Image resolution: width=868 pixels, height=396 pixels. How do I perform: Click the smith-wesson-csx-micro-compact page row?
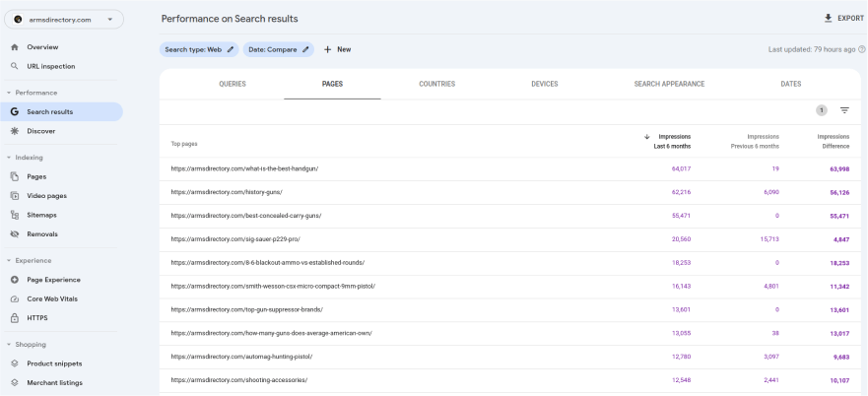click(509, 287)
